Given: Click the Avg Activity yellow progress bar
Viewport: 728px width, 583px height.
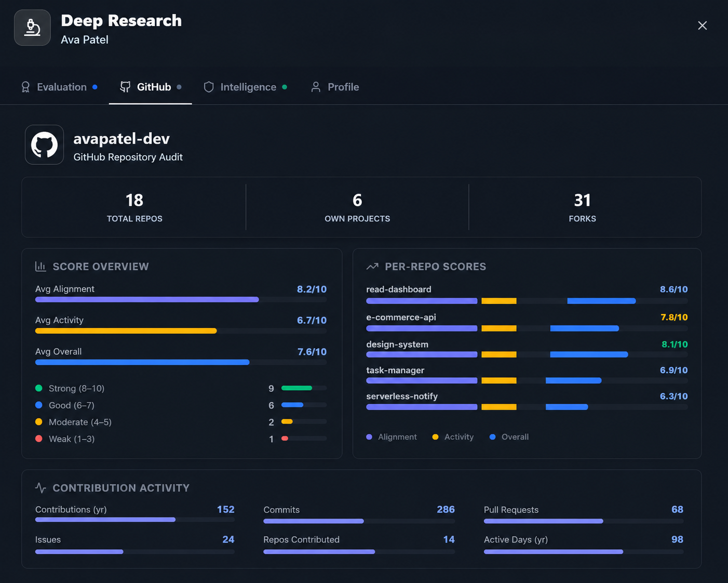Looking at the screenshot, I should click(181, 331).
